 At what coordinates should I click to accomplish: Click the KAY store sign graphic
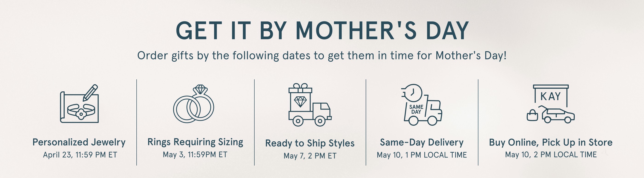coord(551,95)
